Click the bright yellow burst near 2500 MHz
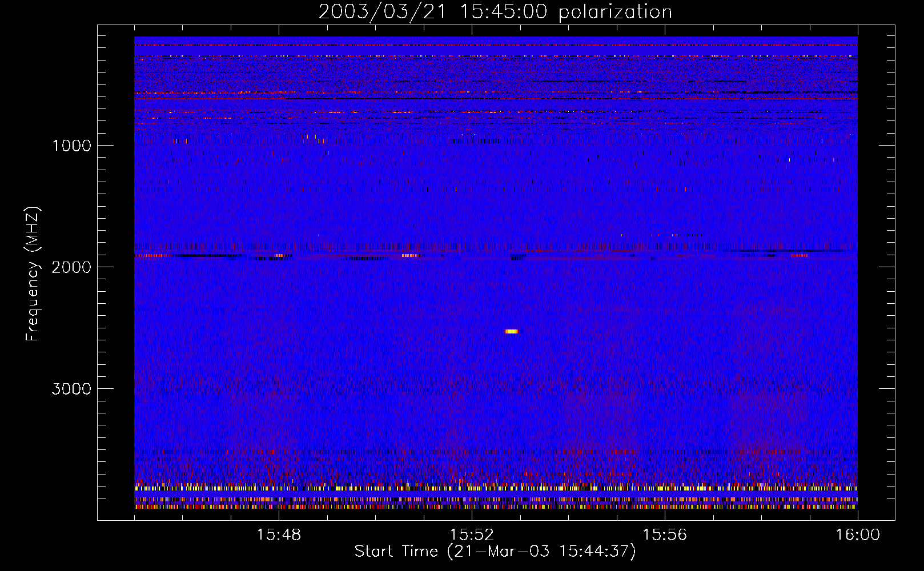 pos(512,331)
